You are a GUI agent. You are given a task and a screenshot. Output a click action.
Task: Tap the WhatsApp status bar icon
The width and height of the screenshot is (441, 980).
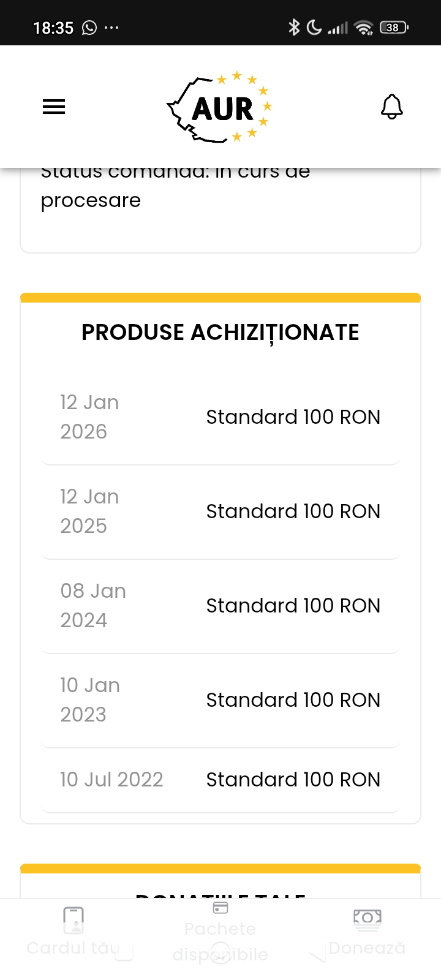(x=89, y=28)
